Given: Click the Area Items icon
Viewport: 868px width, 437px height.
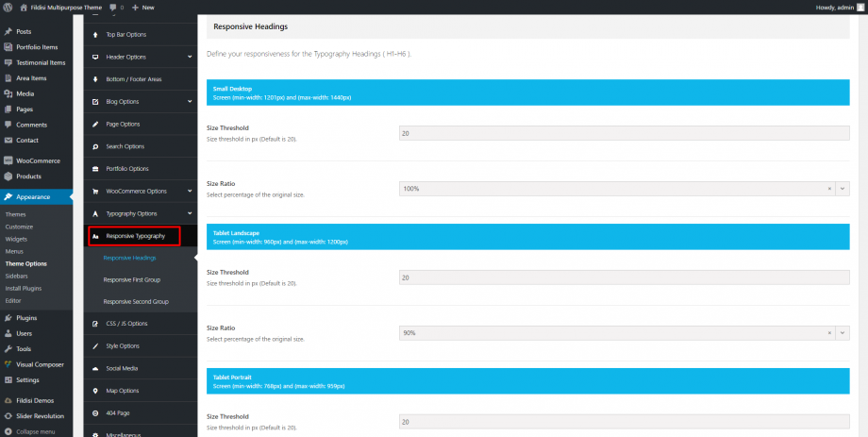Looking at the screenshot, I should pos(8,78).
